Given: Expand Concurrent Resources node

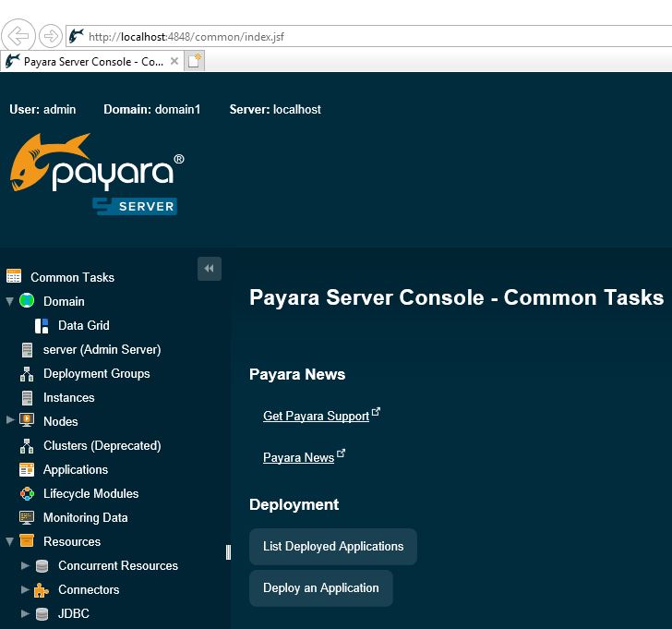Looking at the screenshot, I should tap(25, 565).
